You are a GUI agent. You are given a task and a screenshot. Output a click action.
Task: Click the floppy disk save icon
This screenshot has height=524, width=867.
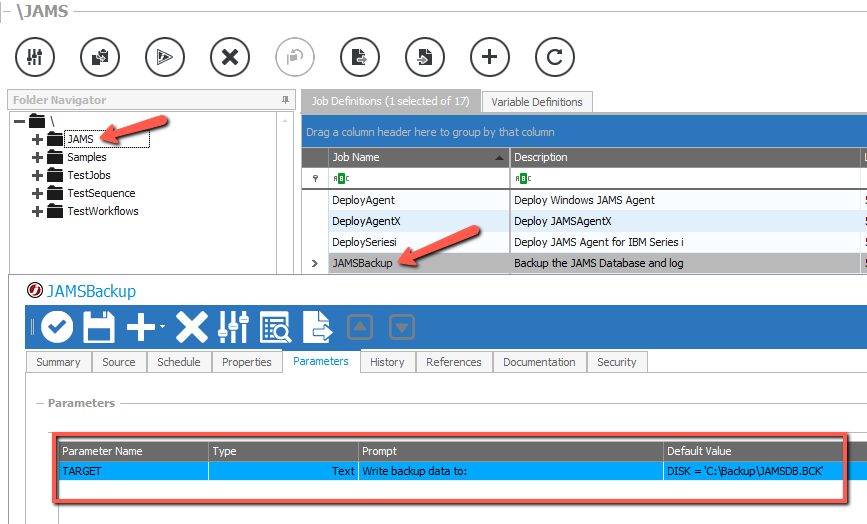[x=99, y=327]
